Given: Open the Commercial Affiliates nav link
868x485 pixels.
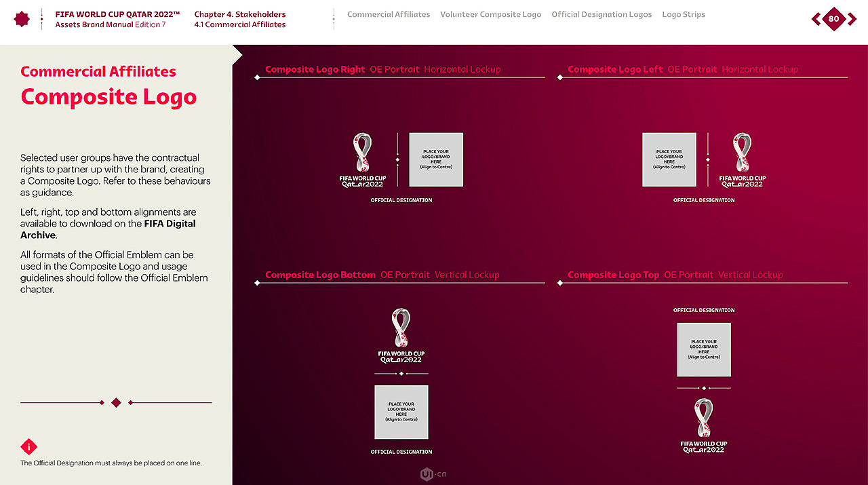Looking at the screenshot, I should point(389,14).
